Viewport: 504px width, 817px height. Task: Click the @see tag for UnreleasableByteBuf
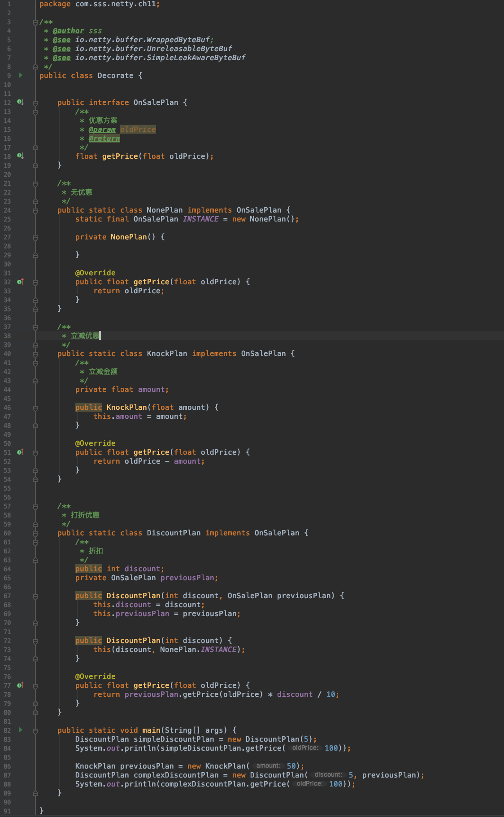(61, 48)
